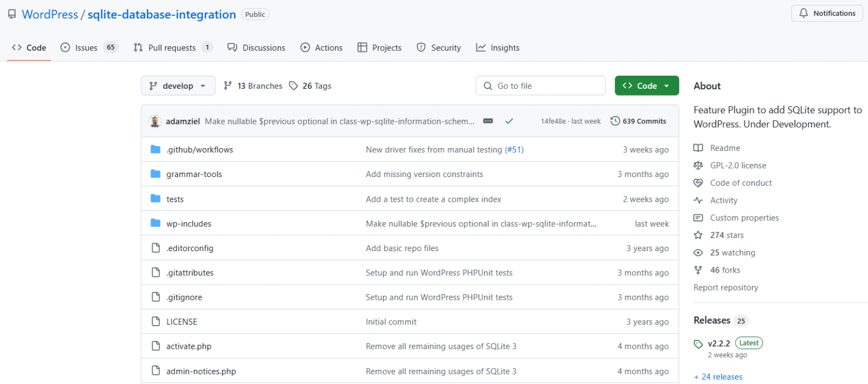
Task: Click the WordPress organization avatar icon
Action: coord(12,14)
